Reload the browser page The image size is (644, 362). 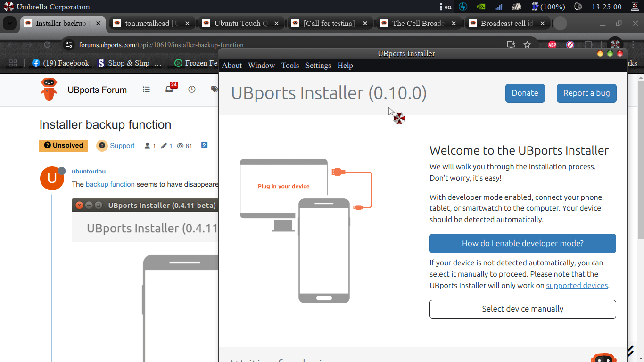tap(47, 45)
